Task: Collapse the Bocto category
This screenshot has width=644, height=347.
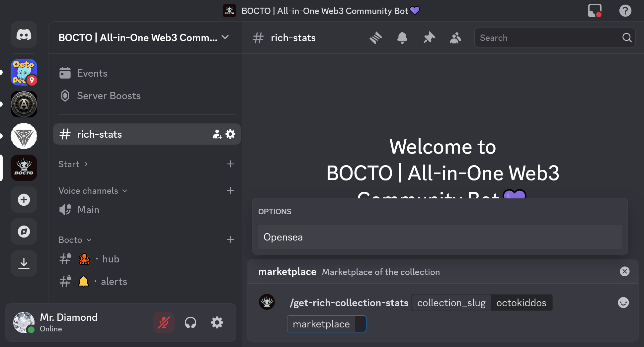Action: click(75, 240)
